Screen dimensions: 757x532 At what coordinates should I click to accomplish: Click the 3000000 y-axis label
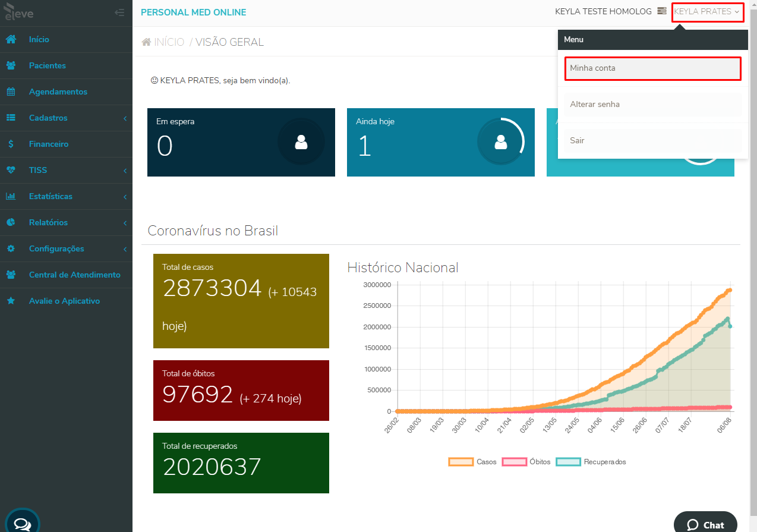(x=376, y=285)
